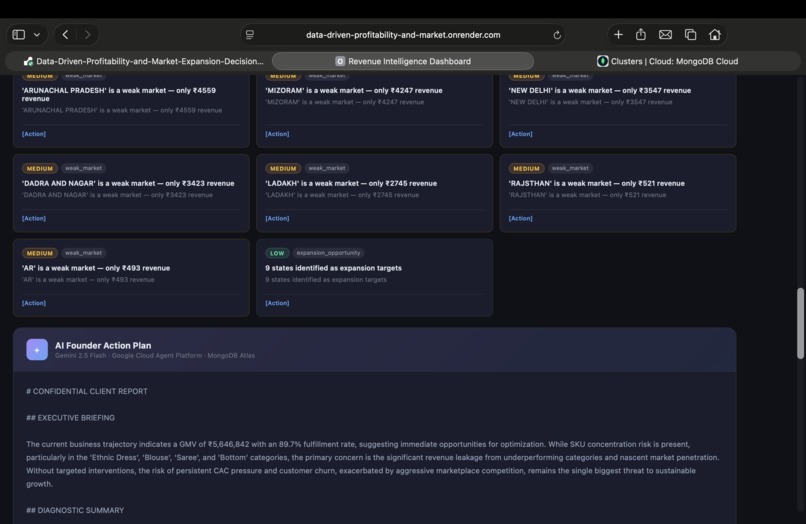Switch to Clusters MongoDB Cloud tab

(x=667, y=61)
